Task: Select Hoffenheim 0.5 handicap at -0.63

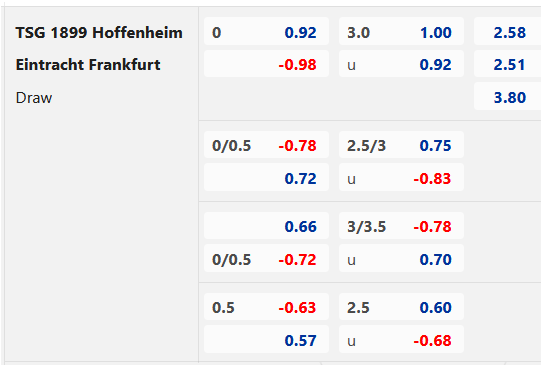Action: coord(266,307)
